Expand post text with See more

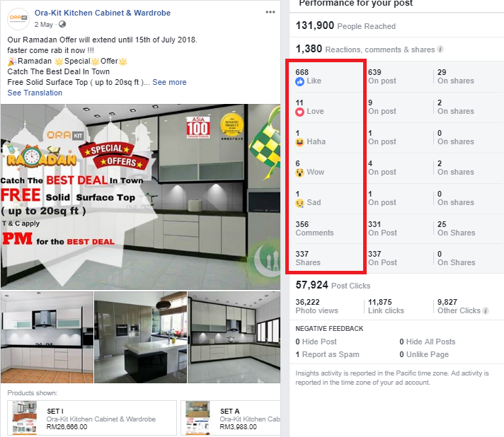(x=169, y=82)
